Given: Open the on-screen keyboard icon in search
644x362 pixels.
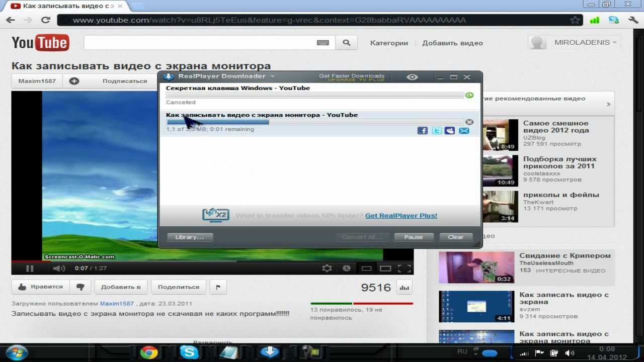Looking at the screenshot, I should tap(323, 43).
